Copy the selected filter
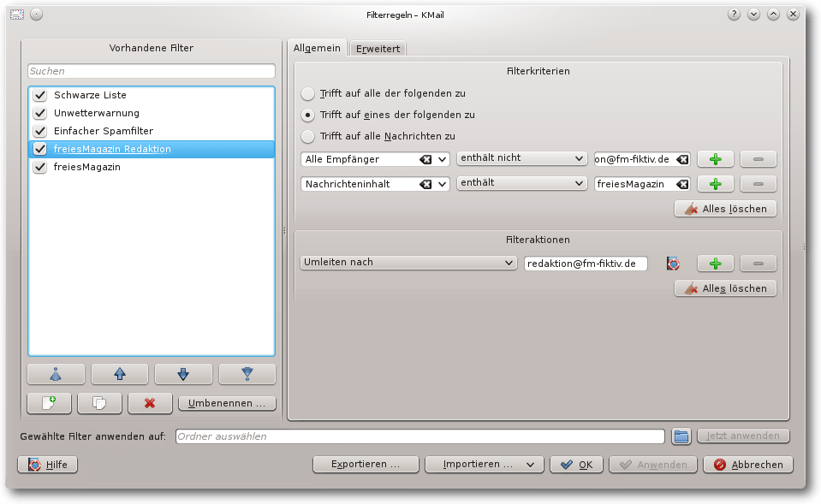This screenshot has height=504, width=821. [x=99, y=403]
